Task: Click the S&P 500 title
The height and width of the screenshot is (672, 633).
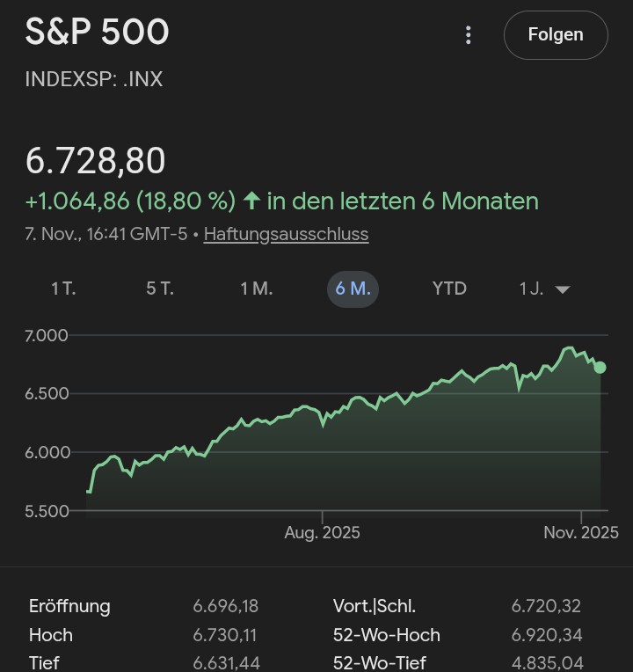Action: pyautogui.click(x=97, y=33)
